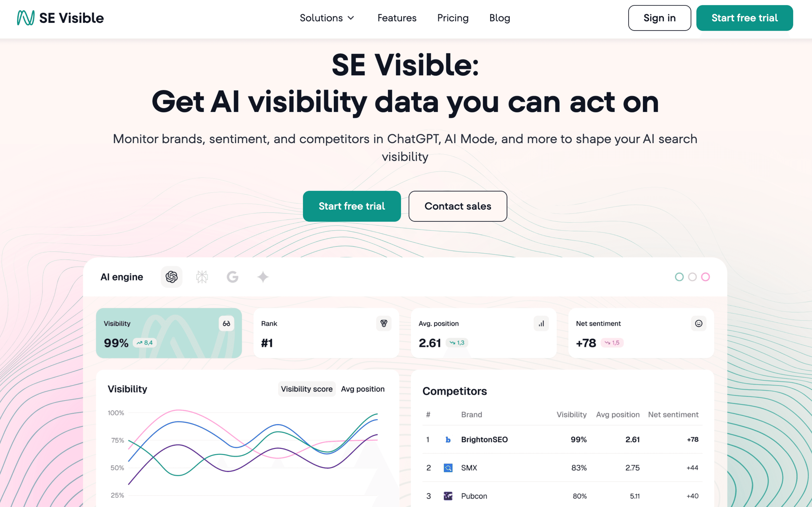The width and height of the screenshot is (812, 507).
Task: Switch chart to Avg position view
Action: pyautogui.click(x=363, y=389)
